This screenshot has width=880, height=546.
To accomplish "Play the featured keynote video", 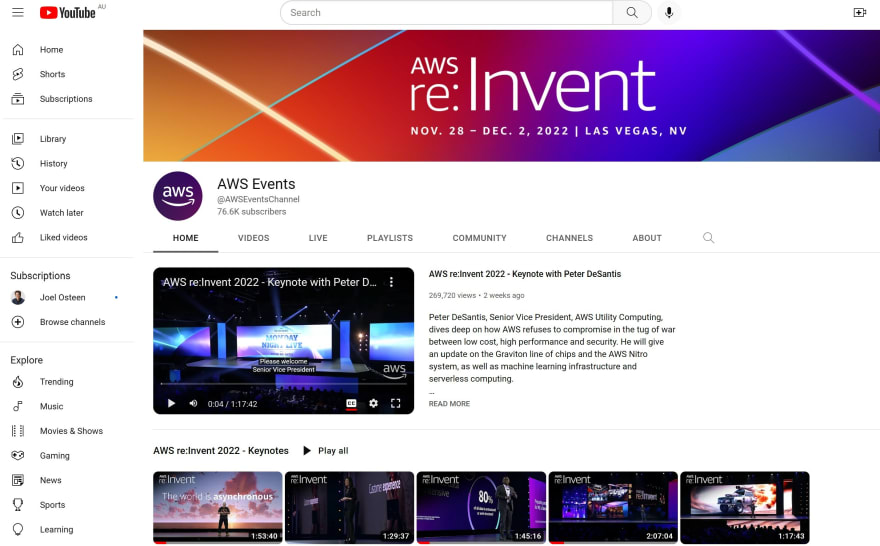I will (x=171, y=403).
